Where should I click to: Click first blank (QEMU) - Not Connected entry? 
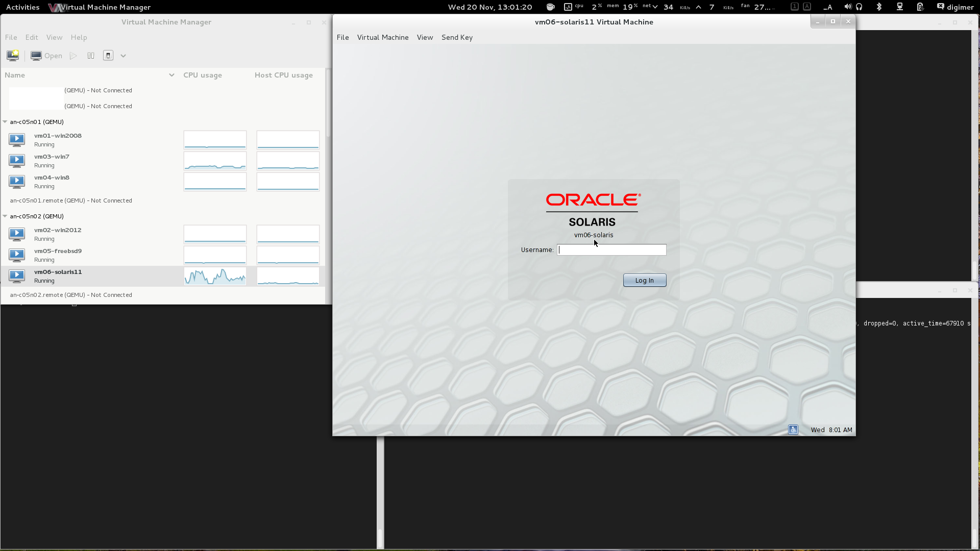pyautogui.click(x=98, y=90)
